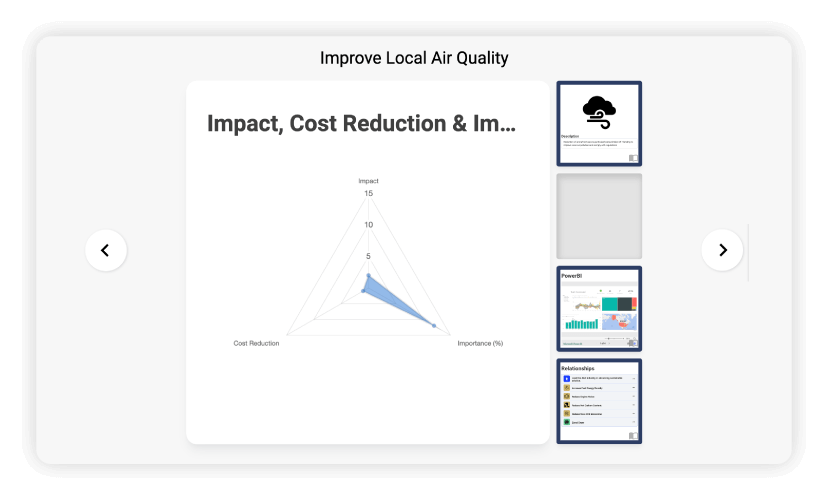This screenshot has width=828, height=500.
Task: Click the 'Importance (%)' axis label
Action: click(x=480, y=343)
